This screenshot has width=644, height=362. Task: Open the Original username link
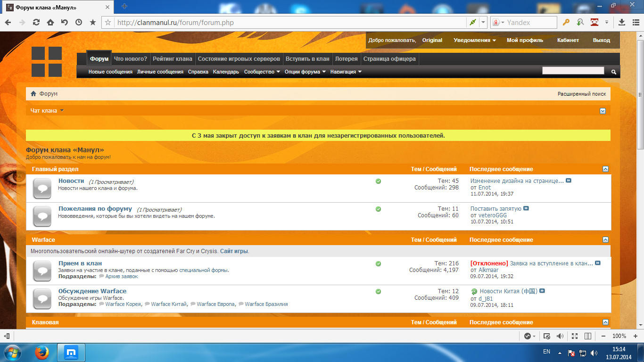(432, 41)
